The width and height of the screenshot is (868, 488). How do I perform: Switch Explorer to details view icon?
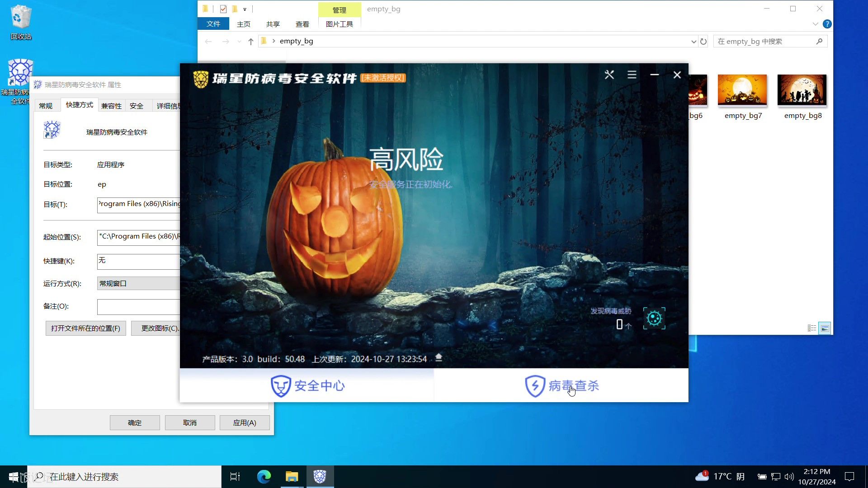pos(812,328)
